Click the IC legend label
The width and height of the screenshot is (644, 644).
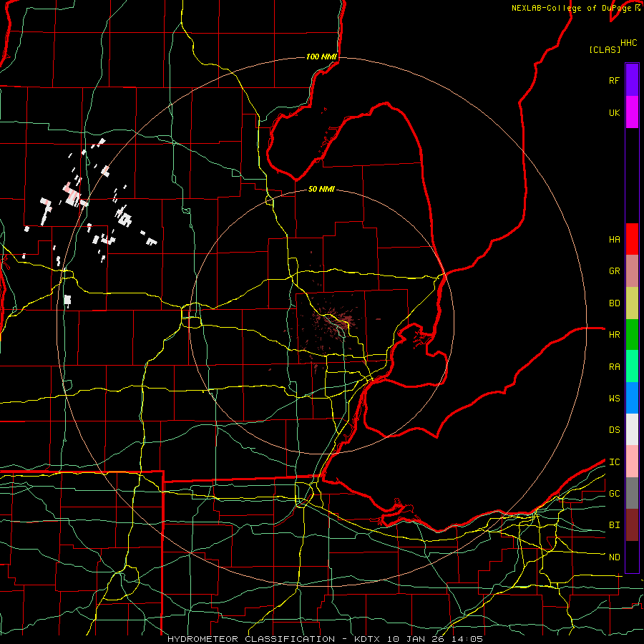pyautogui.click(x=614, y=462)
